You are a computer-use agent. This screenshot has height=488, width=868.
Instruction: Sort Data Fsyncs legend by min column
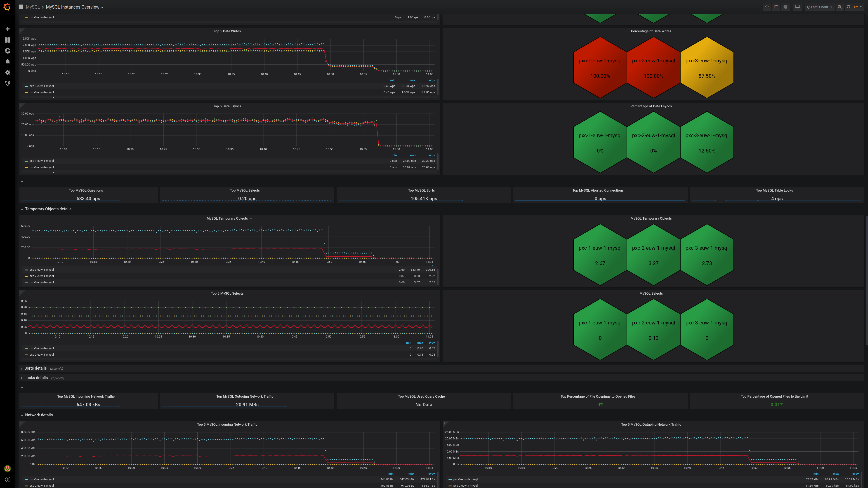(394, 155)
